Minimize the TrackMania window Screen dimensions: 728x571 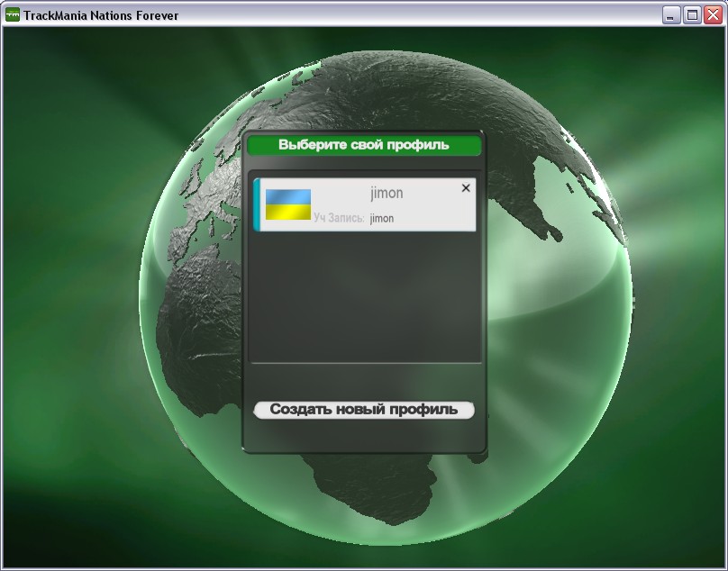pos(671,15)
